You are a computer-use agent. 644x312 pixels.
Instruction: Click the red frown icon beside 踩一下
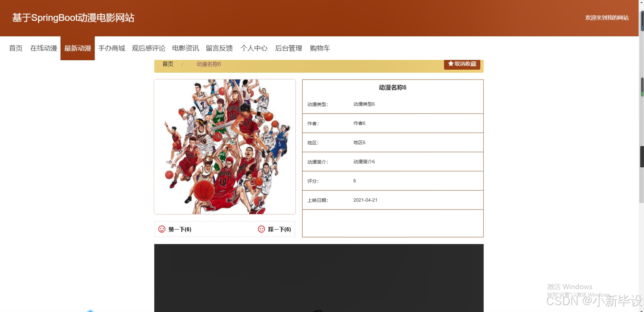262,230
